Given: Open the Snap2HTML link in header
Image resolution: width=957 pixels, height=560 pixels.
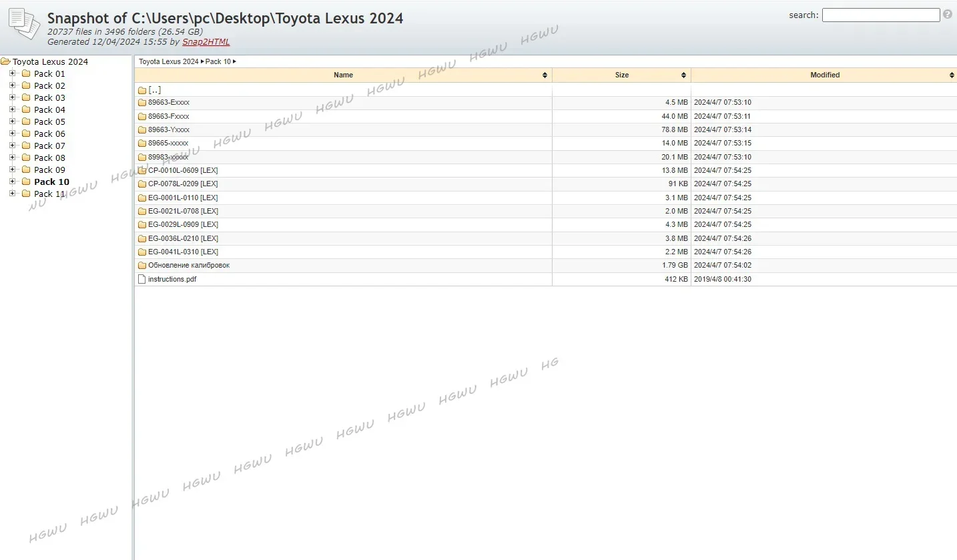Looking at the screenshot, I should click(x=206, y=41).
